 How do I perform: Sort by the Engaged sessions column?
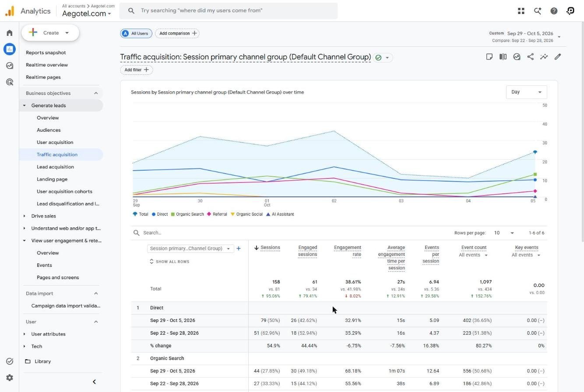307,251
